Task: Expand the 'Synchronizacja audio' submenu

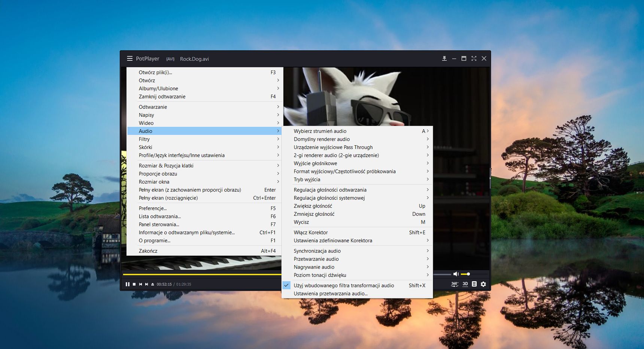Action: pos(317,251)
